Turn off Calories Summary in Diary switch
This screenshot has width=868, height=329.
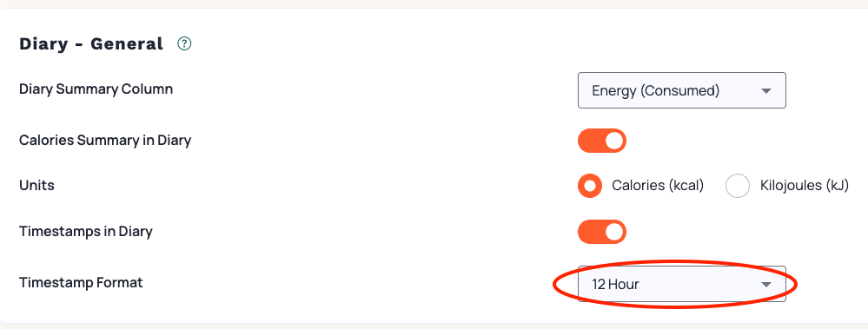(602, 141)
